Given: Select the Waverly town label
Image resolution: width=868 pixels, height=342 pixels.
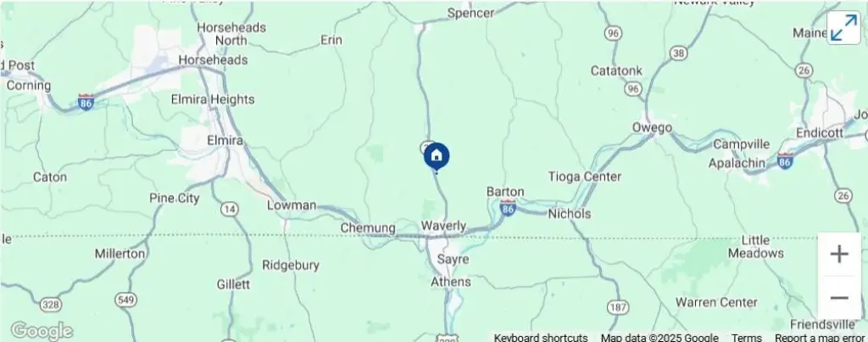Looking at the screenshot, I should point(443,226).
